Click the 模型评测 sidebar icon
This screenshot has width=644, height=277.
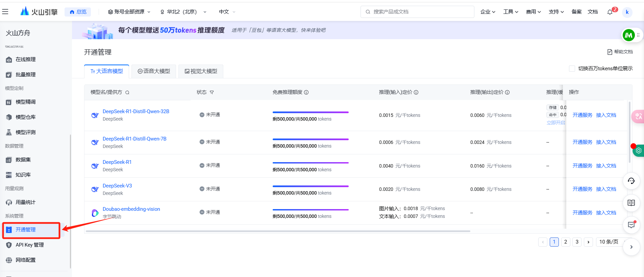coord(9,132)
